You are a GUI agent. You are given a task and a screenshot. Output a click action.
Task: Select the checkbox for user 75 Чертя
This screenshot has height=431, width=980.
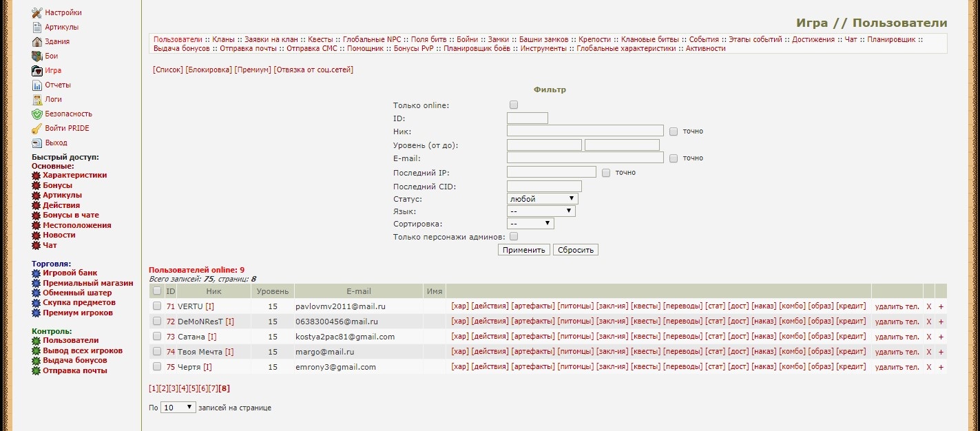click(157, 367)
